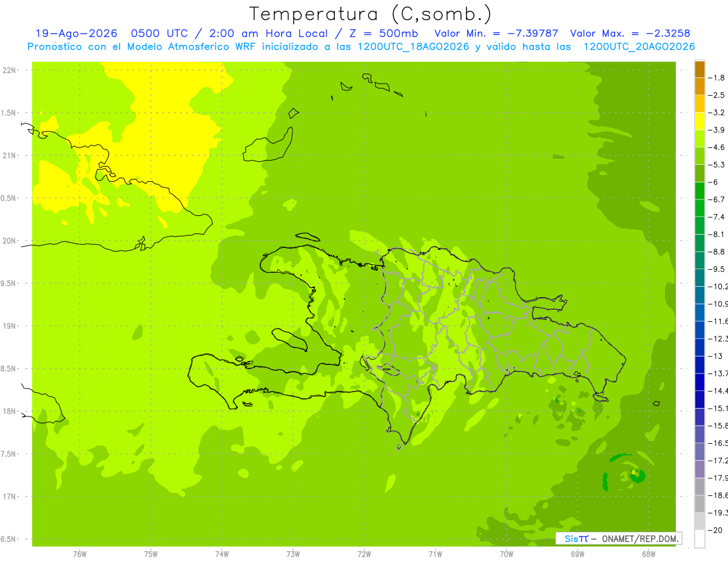Image resolution: width=728 pixels, height=562 pixels.
Task: Click the "19N" latitude label
Action: click(10, 326)
